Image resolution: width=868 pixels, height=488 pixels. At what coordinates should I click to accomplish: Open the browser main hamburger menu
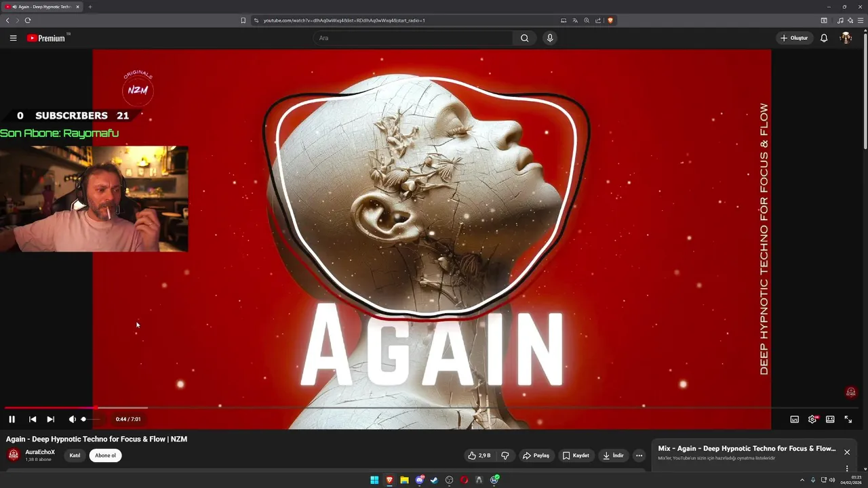[x=861, y=20]
